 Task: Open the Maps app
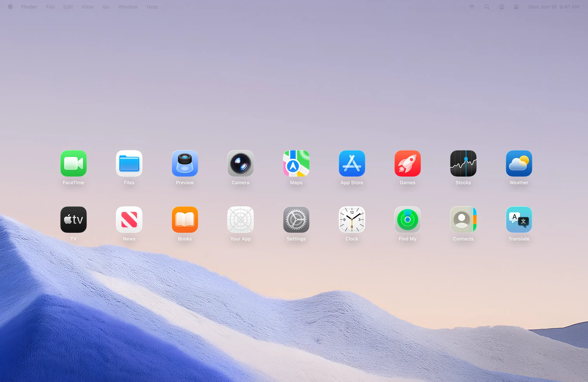tap(296, 163)
